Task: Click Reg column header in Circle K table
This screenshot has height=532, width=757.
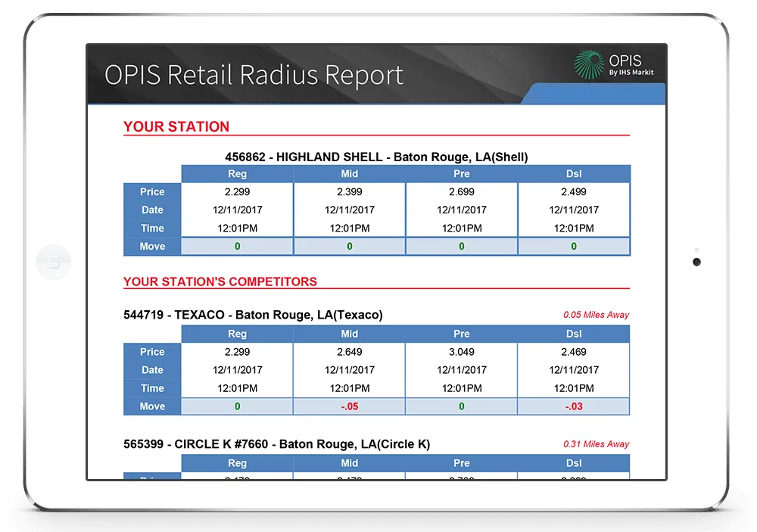Action: pos(237,463)
